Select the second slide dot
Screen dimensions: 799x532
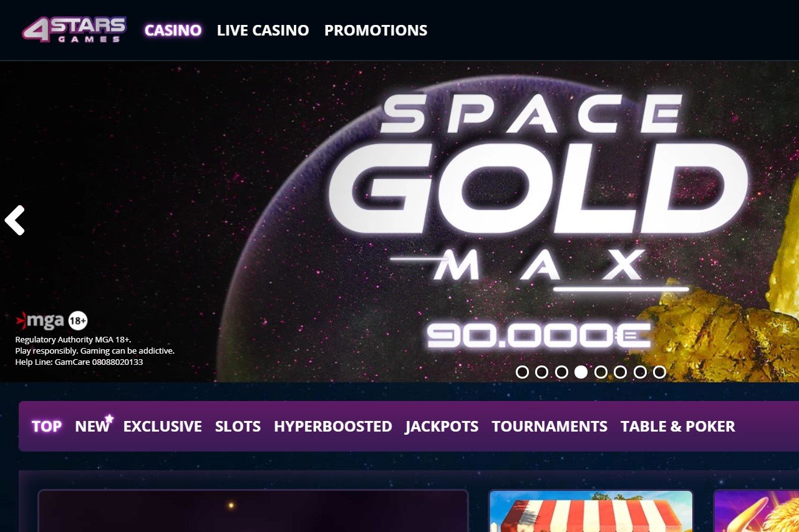(543, 372)
